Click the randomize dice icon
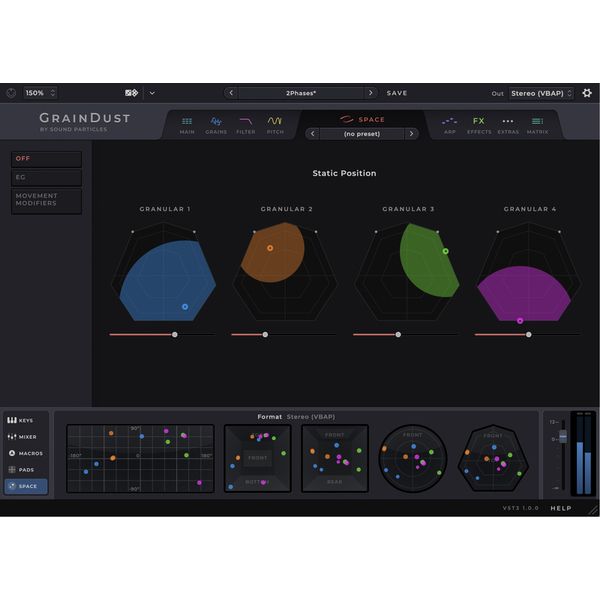Viewport: 600px width, 600px height. tap(131, 93)
